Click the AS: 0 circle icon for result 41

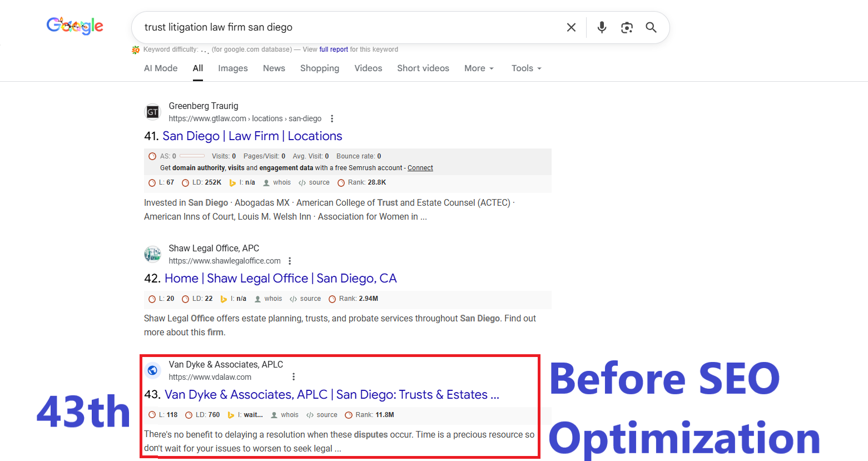click(x=152, y=156)
